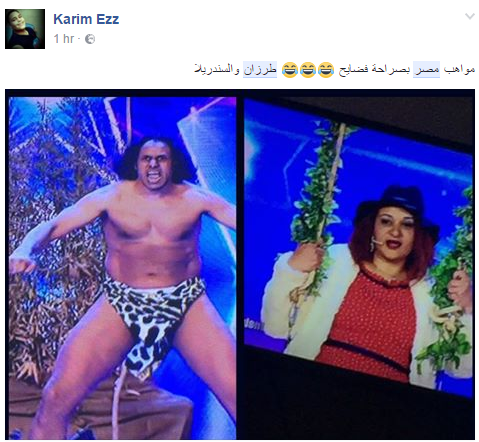Click the word والسندريلا in the post
This screenshot has height=442, width=479.
(x=217, y=69)
